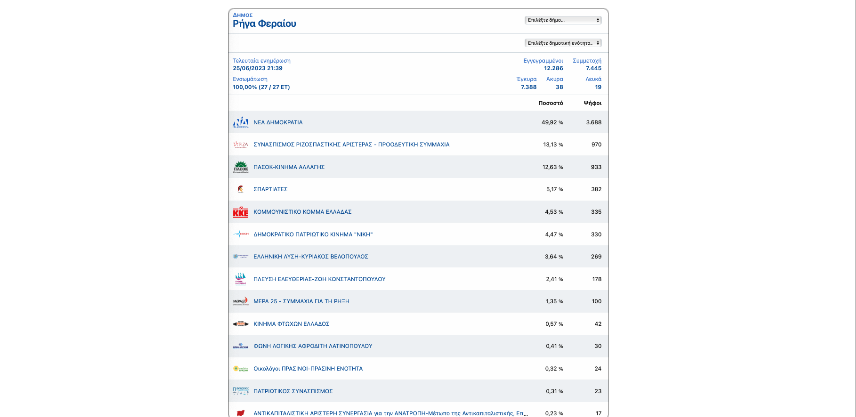The image size is (856, 417).
Task: Click the '1,35 %' percentage cell
Action: [554, 301]
